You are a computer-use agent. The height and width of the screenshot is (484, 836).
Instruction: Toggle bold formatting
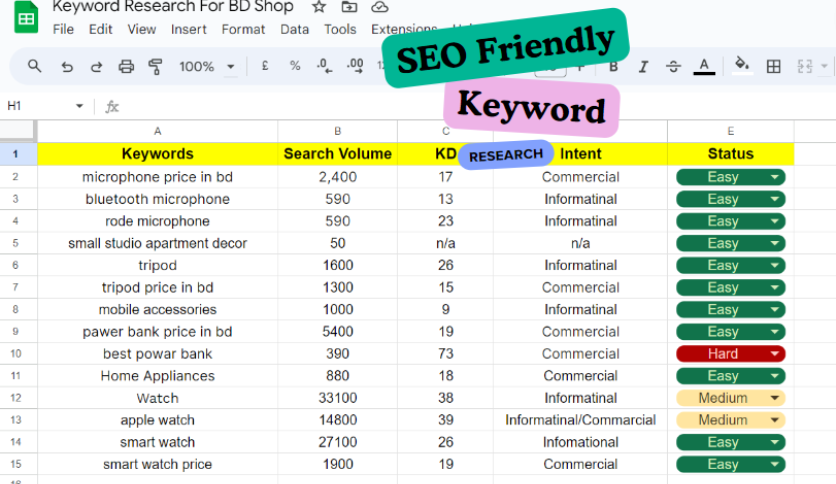(x=614, y=67)
